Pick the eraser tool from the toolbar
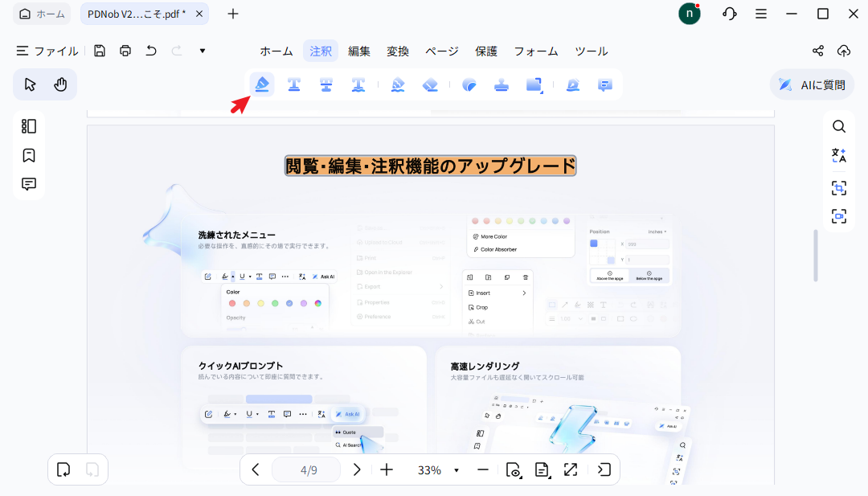This screenshot has height=496, width=868. (x=429, y=84)
